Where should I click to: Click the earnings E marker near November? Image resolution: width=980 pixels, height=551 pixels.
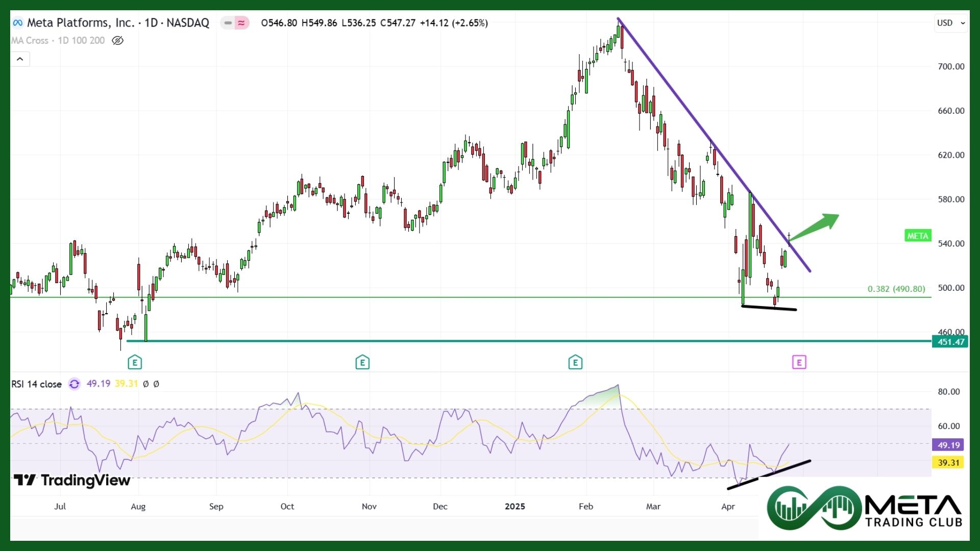pos(362,363)
